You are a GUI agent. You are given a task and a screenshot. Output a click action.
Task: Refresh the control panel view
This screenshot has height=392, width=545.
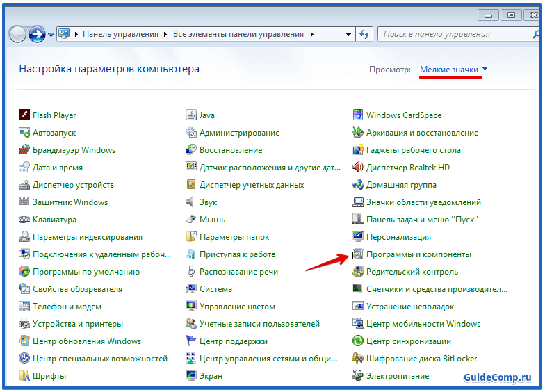click(364, 35)
